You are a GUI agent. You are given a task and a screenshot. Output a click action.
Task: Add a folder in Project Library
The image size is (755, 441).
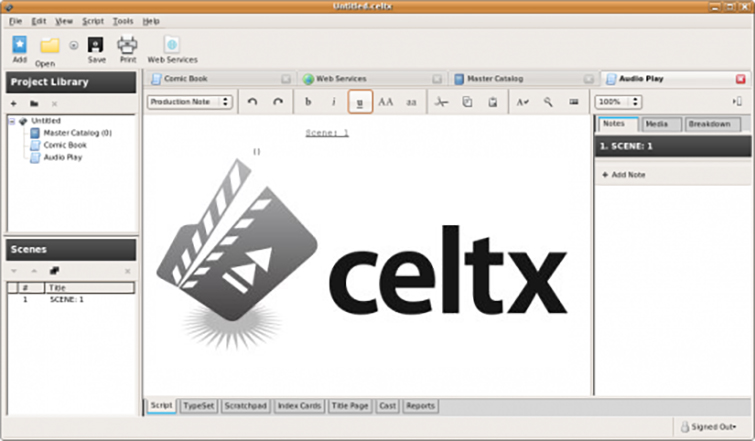[34, 103]
